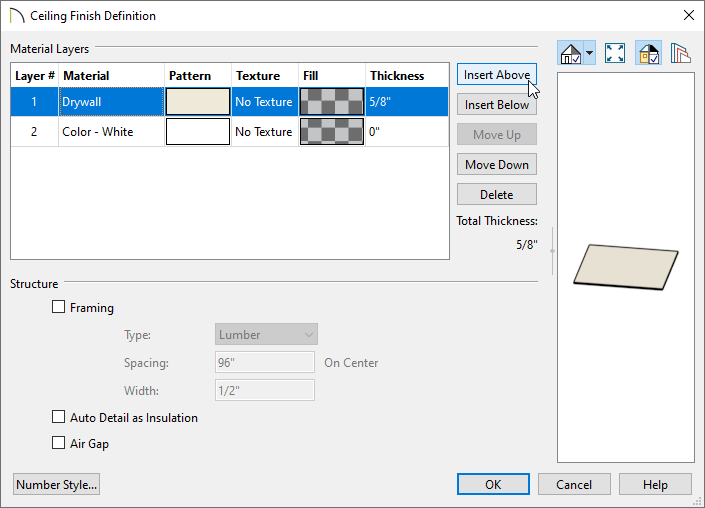Image resolution: width=705 pixels, height=508 pixels.
Task: Select the Color - White material cell
Action: click(x=112, y=132)
